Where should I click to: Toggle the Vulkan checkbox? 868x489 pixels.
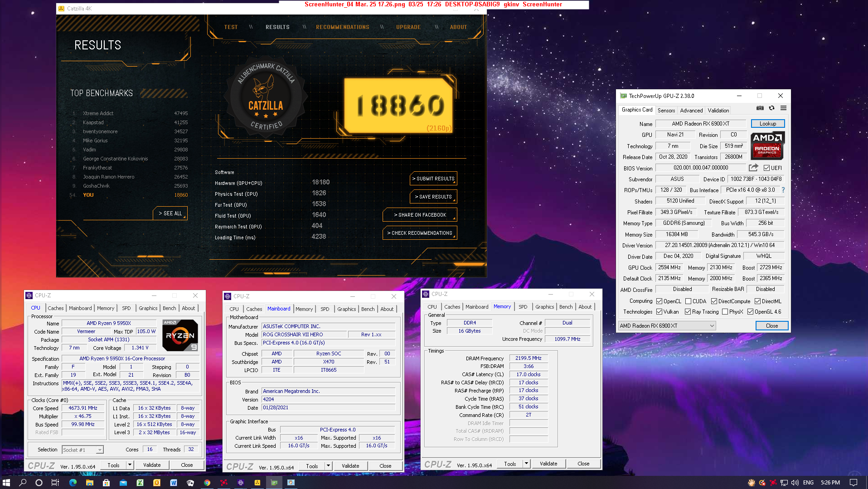pos(659,312)
